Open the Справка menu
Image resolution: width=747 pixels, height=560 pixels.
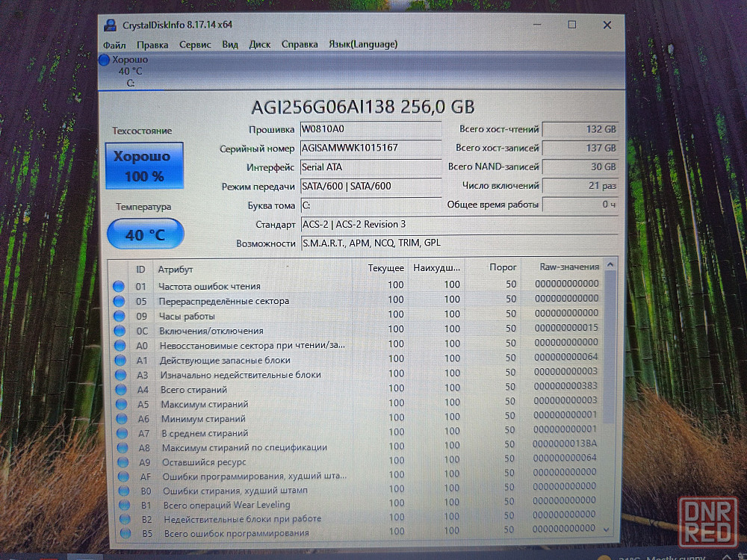pyautogui.click(x=300, y=44)
